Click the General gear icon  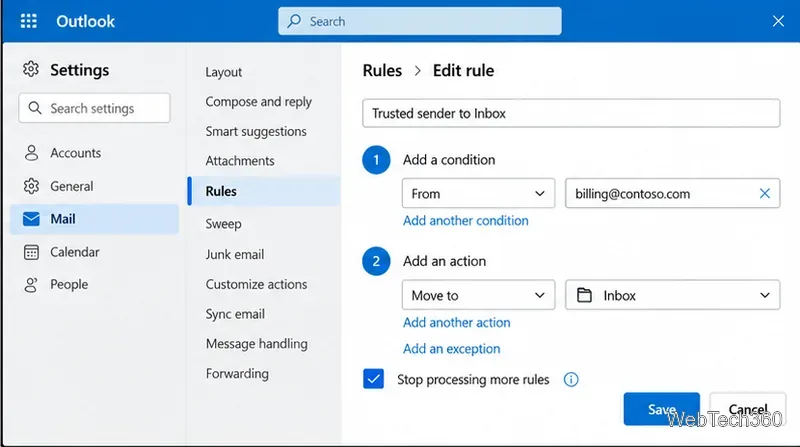(31, 186)
